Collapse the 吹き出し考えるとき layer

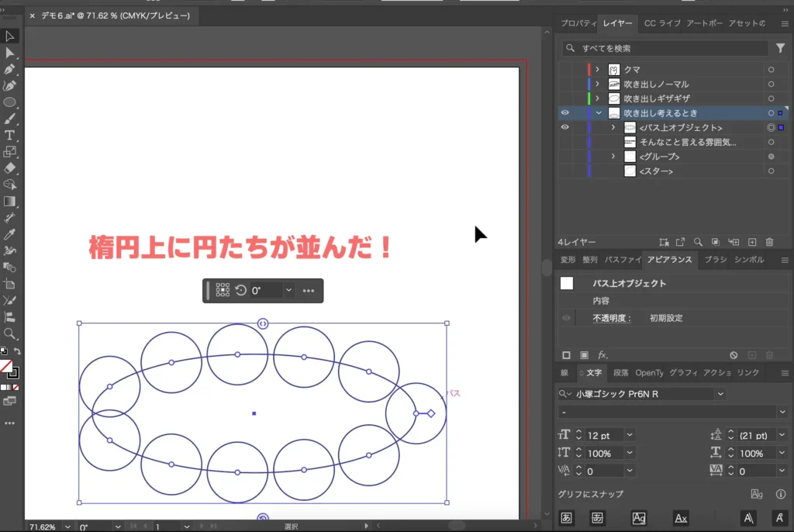(x=599, y=112)
